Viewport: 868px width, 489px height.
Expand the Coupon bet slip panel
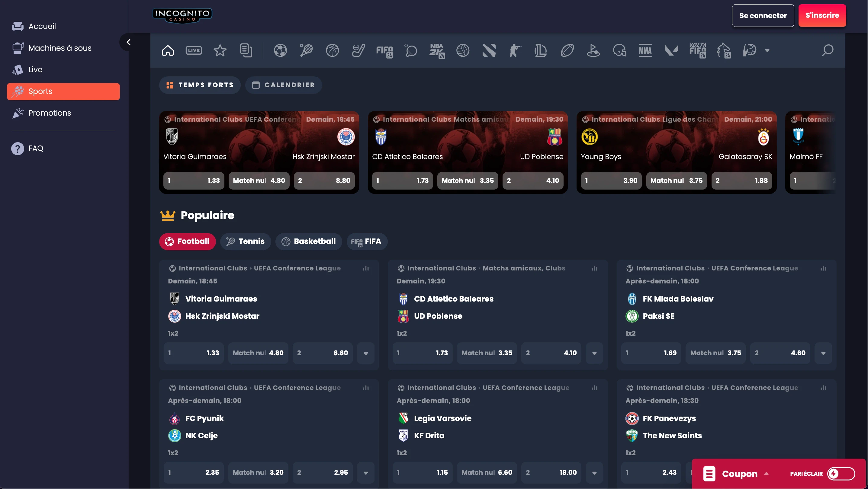click(736, 474)
